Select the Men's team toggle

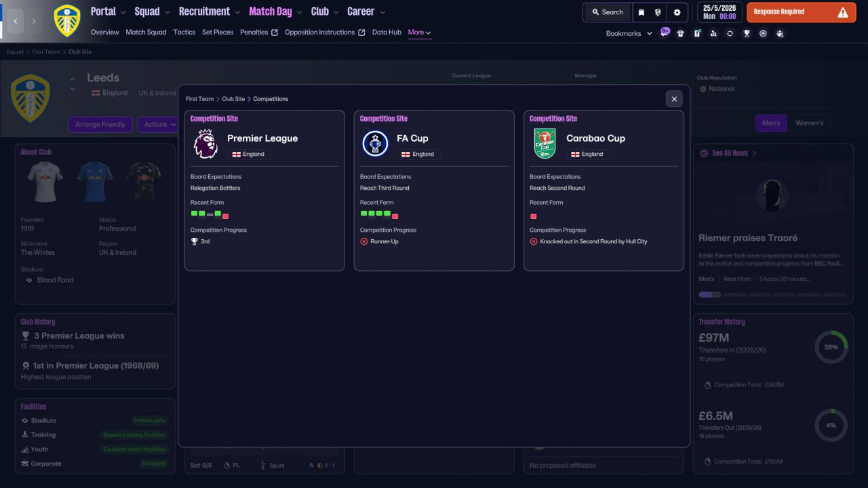point(771,123)
